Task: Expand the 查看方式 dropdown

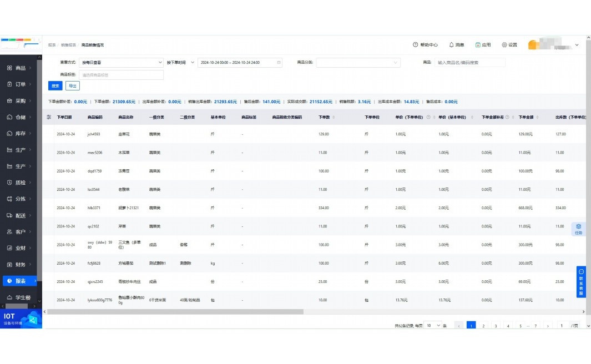Action: click(x=120, y=63)
